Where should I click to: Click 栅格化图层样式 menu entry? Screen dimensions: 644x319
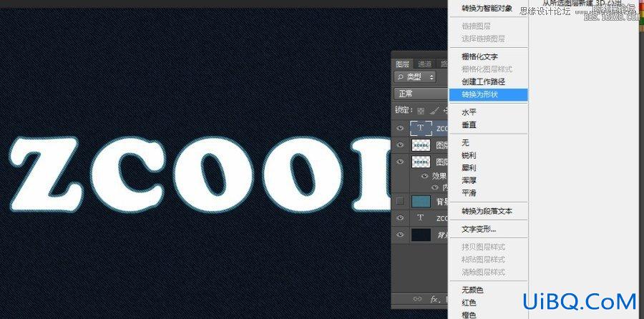(488, 69)
